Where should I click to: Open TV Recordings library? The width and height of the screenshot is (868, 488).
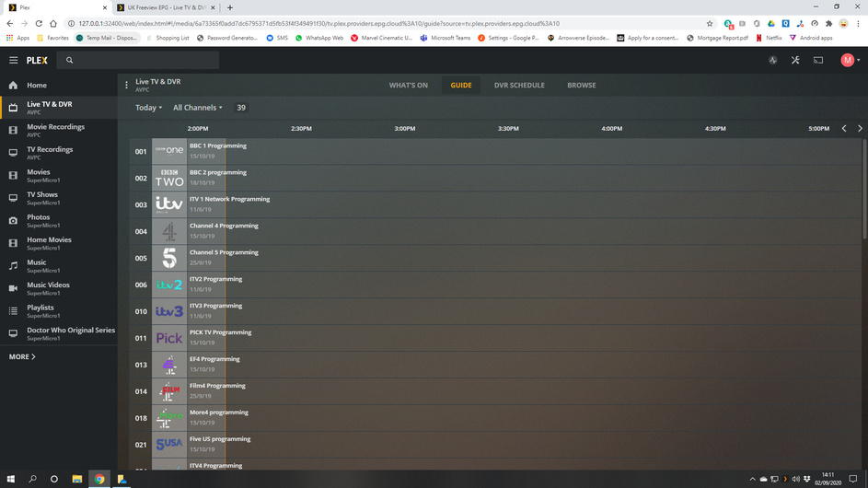click(x=59, y=153)
